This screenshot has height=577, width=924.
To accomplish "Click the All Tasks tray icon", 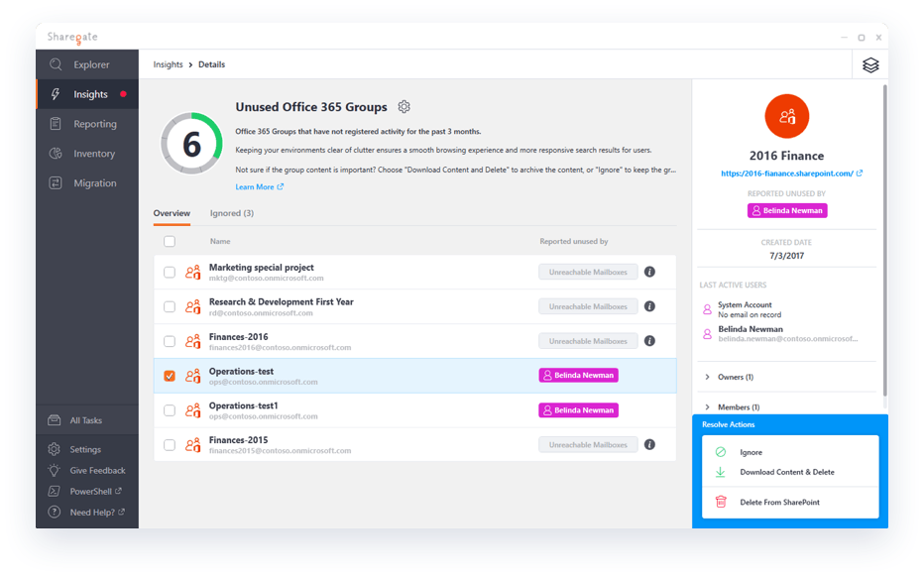I will (55, 420).
